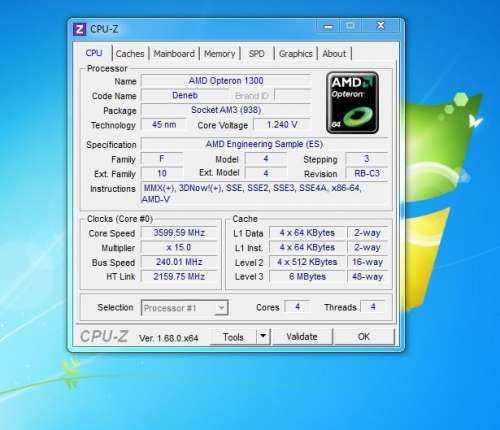Click the Cores count value
Viewport: 500px width, 430px height.
pos(298,307)
